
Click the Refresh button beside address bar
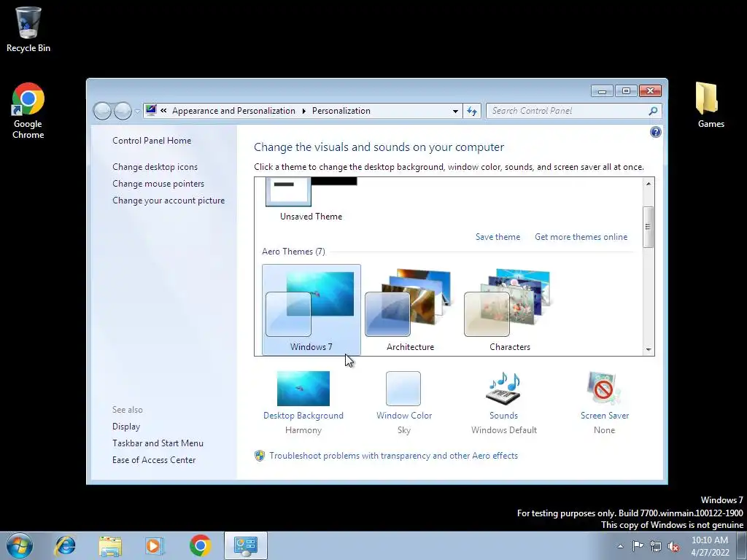[472, 111]
